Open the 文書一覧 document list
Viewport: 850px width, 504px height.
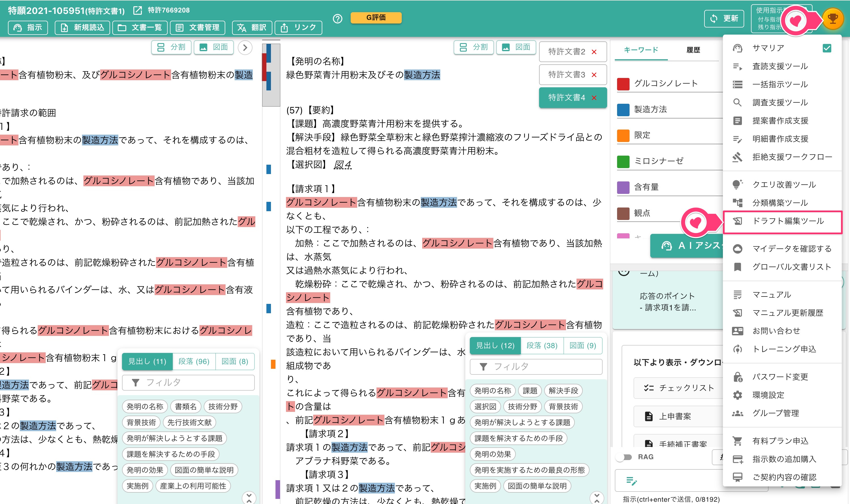pyautogui.click(x=140, y=27)
